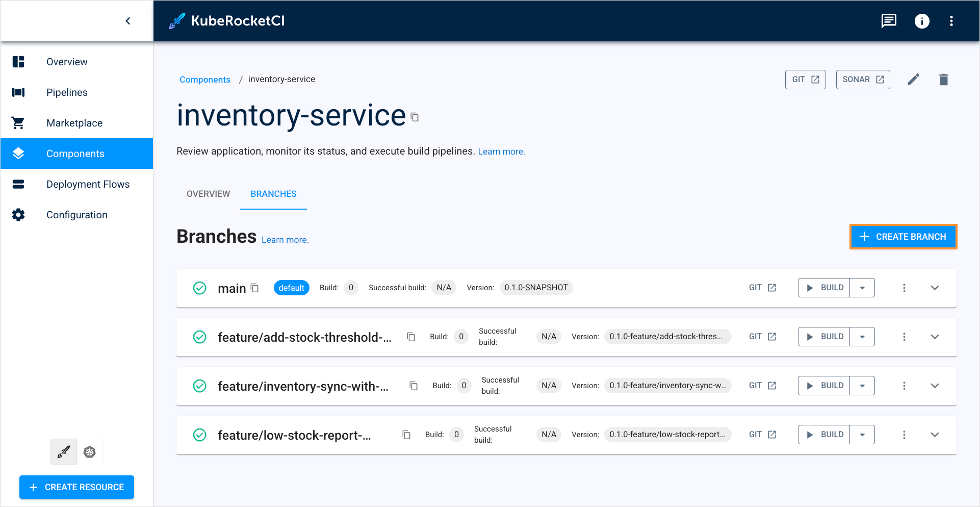Image resolution: width=980 pixels, height=507 pixels.
Task: Open build options dropdown for main branch
Action: (862, 288)
